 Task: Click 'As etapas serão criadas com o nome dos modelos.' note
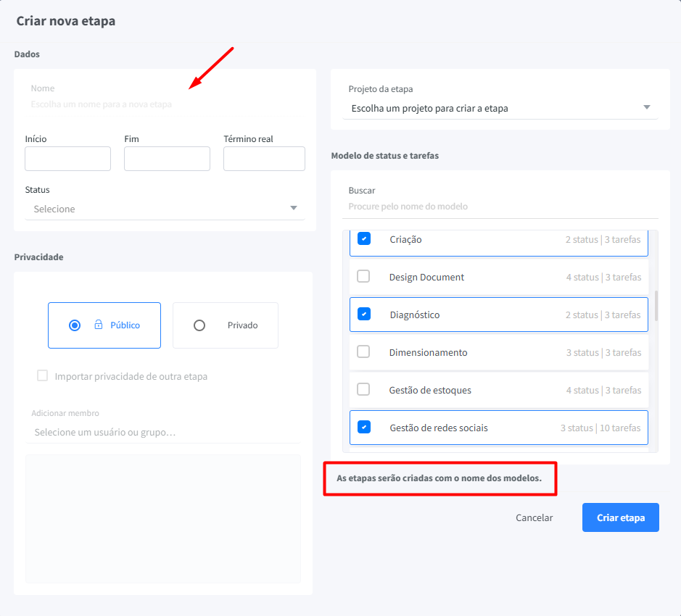pyautogui.click(x=439, y=478)
